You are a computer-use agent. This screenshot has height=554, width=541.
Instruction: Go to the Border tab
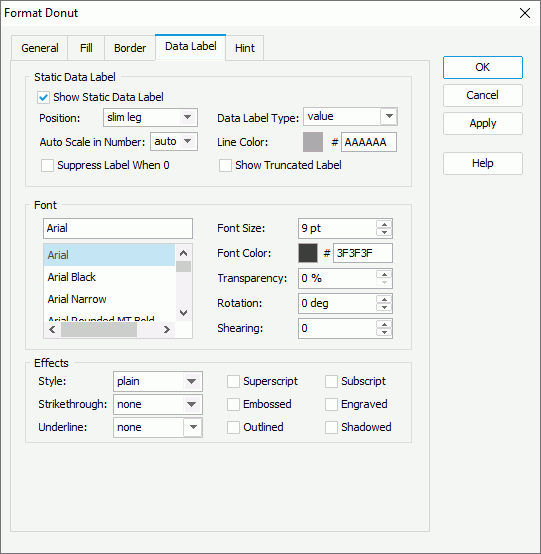[x=130, y=48]
